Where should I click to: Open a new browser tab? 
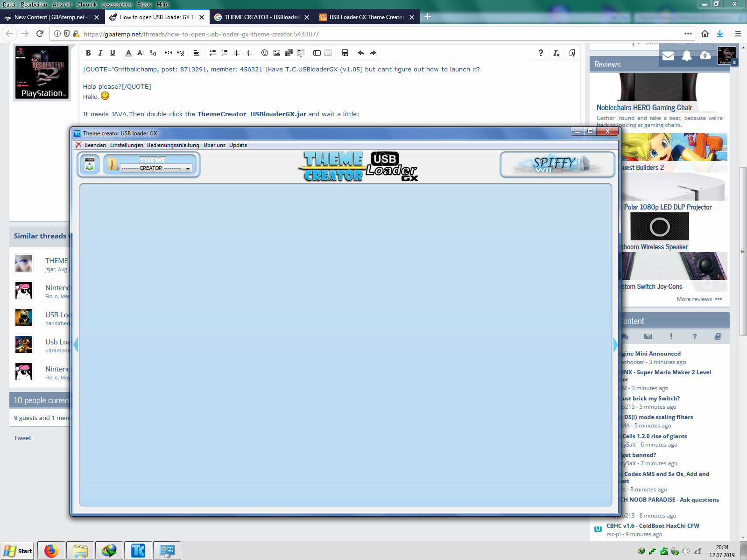click(428, 17)
